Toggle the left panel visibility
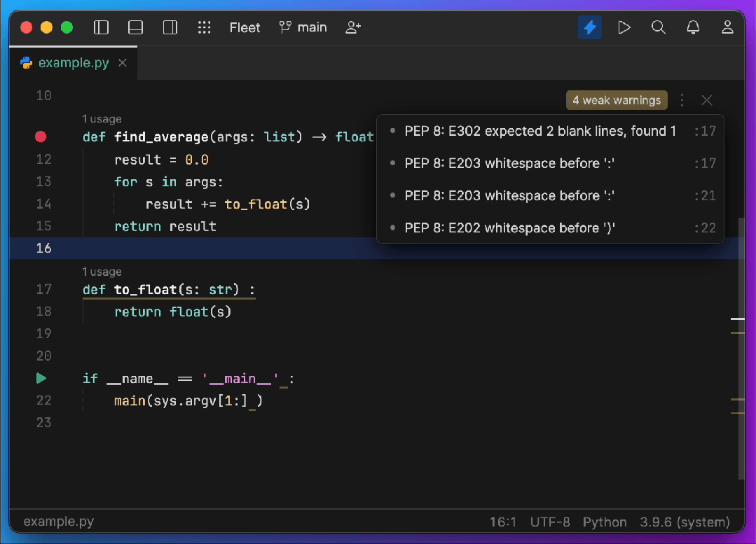Viewport: 756px width, 544px height. click(x=101, y=27)
